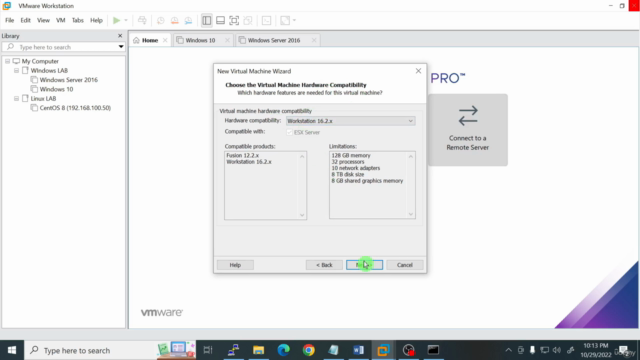Open the VM menu
Viewport: 640px width, 360px height.
point(60,20)
